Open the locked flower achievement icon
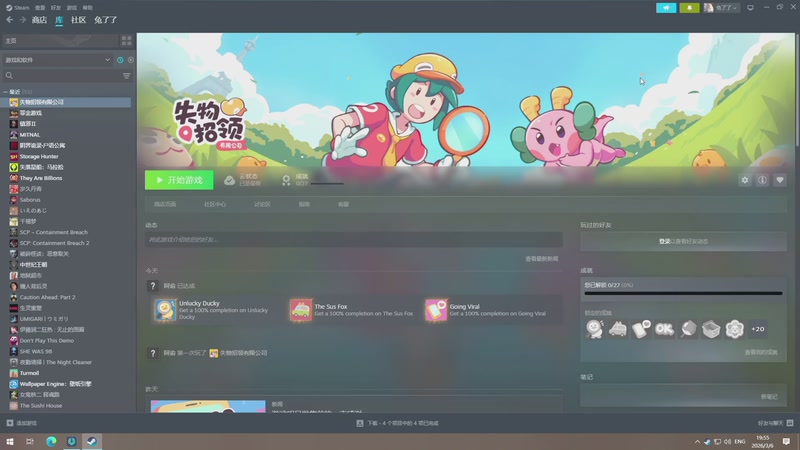This screenshot has height=450, width=800. [x=734, y=329]
